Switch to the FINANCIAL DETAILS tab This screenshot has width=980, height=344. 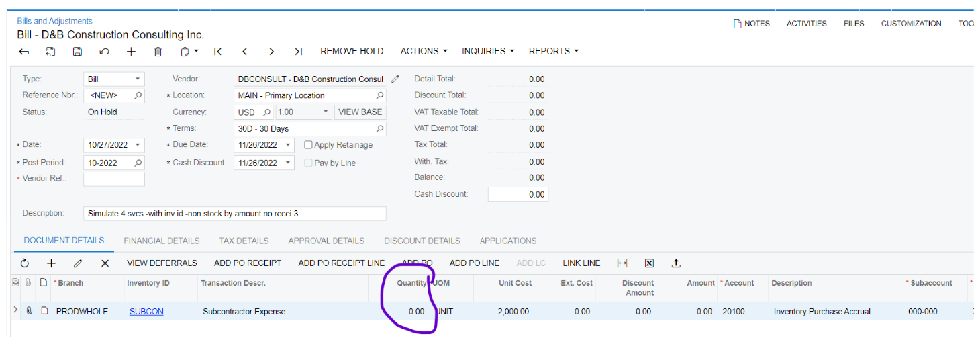pos(162,241)
